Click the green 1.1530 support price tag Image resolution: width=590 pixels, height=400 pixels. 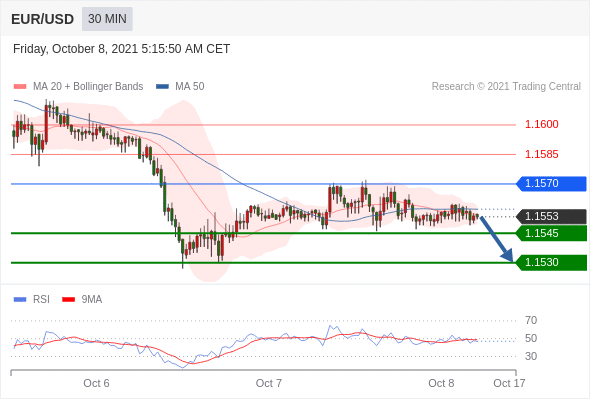coord(552,262)
